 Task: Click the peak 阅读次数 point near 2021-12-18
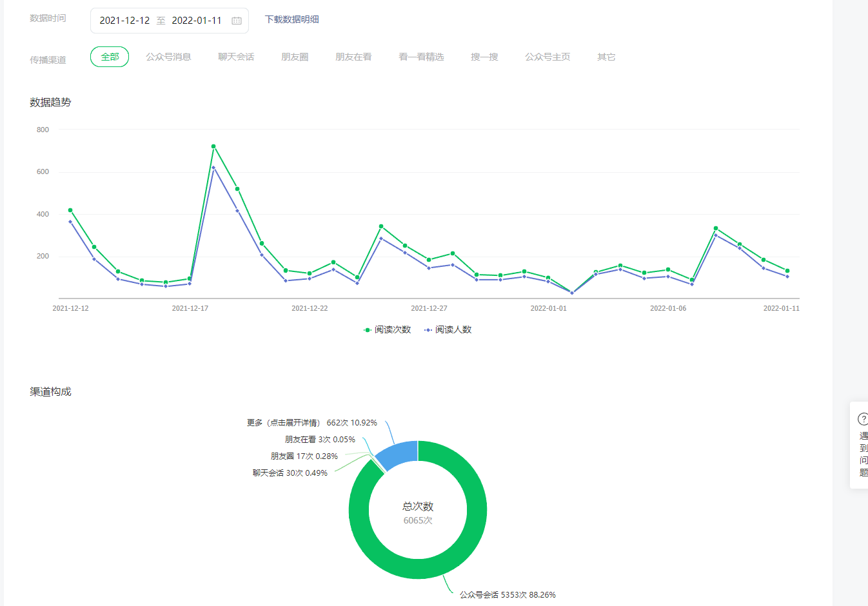pos(213,146)
